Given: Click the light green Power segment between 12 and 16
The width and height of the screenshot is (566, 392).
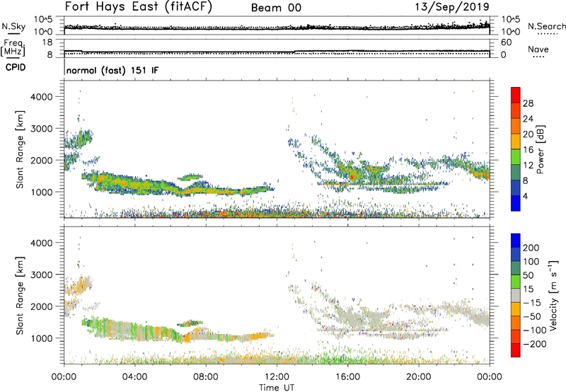Looking at the screenshot, I should coord(516,157).
